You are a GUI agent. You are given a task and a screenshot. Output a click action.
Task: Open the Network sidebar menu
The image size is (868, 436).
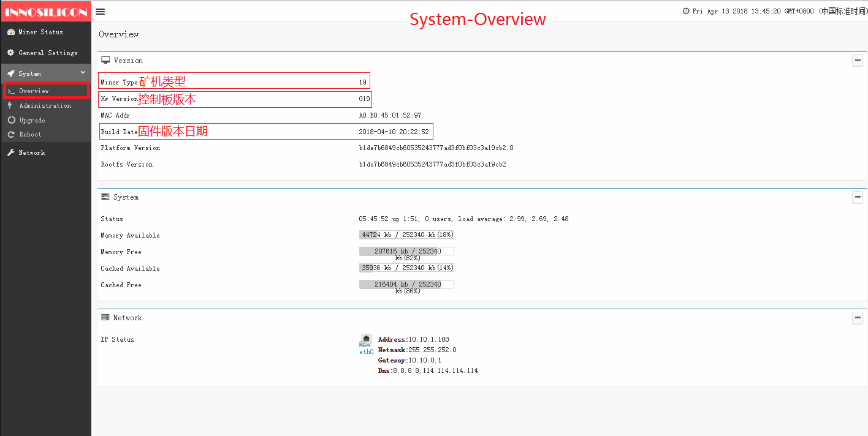click(x=32, y=152)
